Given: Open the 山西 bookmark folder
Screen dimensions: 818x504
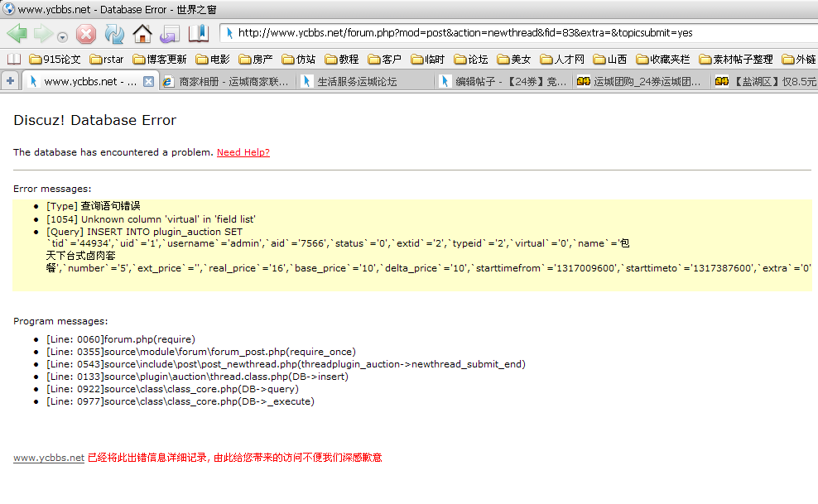Looking at the screenshot, I should coord(610,60).
